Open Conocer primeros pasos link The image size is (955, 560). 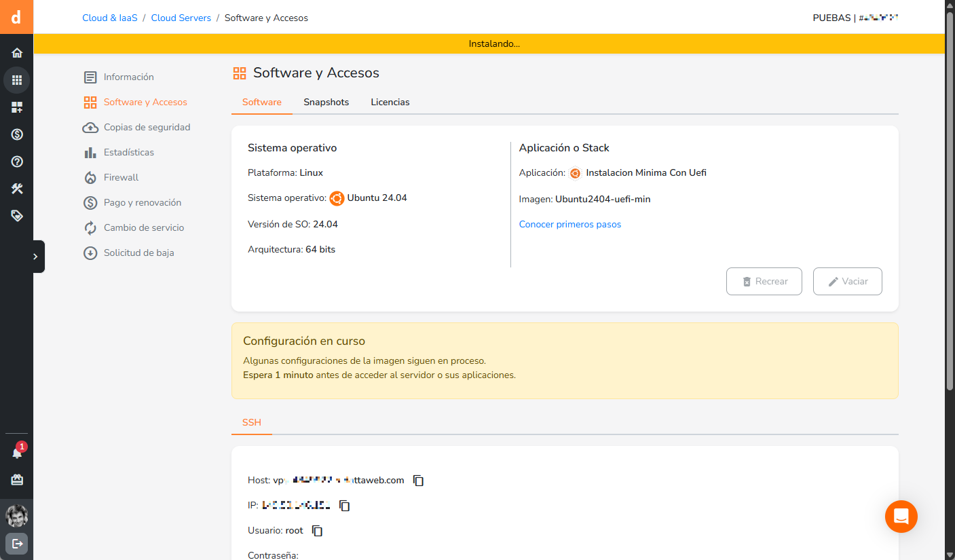point(570,225)
